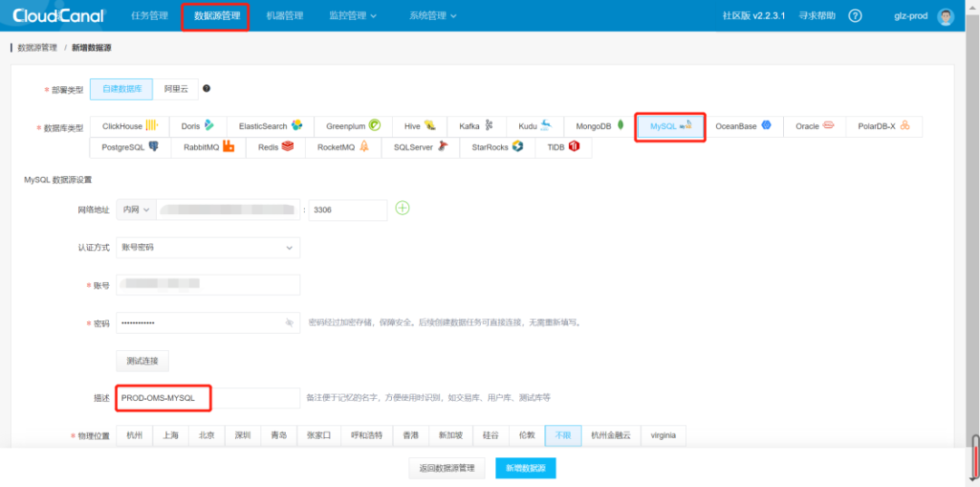Viewport: 980px width, 487px height.
Task: Toggle password visibility eye icon
Action: point(289,323)
